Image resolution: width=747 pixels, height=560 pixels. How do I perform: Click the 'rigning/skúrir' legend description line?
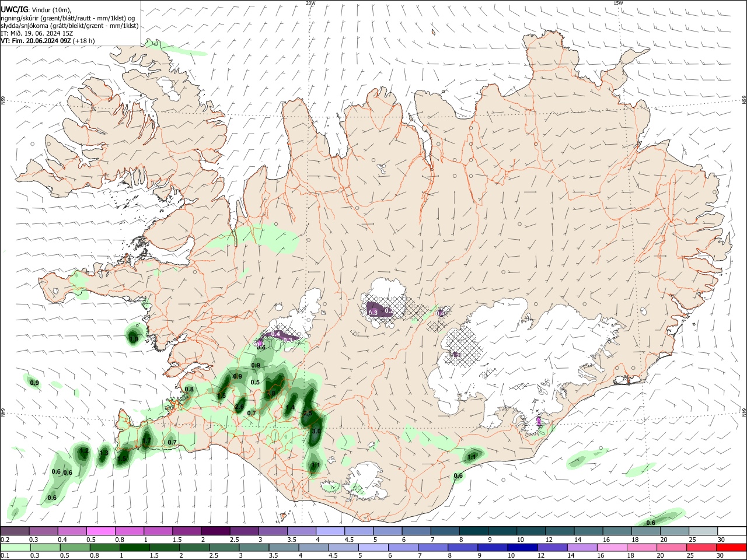(x=68, y=17)
